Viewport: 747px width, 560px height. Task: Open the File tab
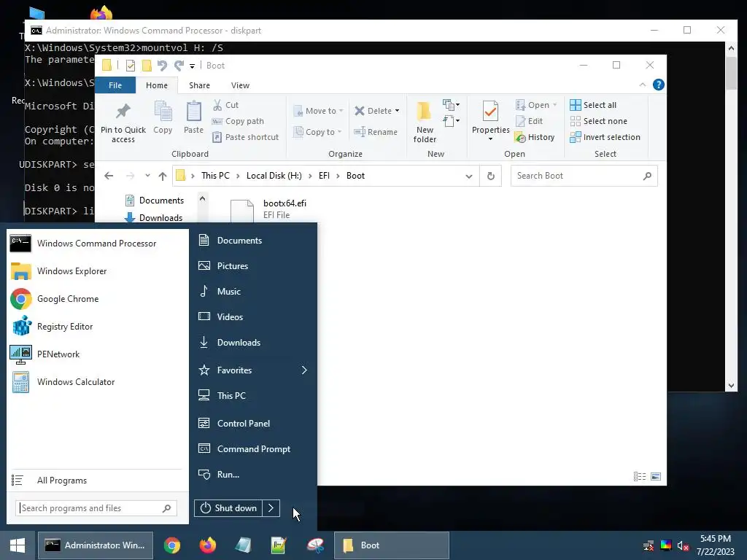tap(115, 85)
